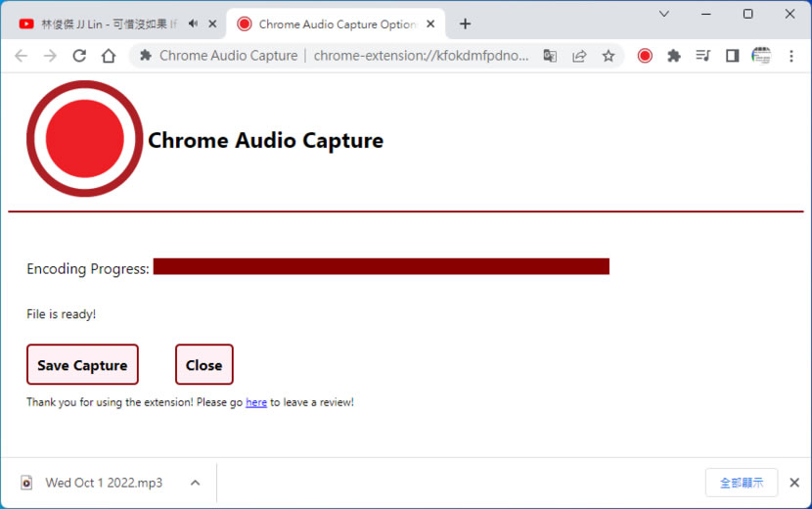Viewport: 812px width, 509px height.
Task: Go back with the back arrow
Action: coord(22,56)
